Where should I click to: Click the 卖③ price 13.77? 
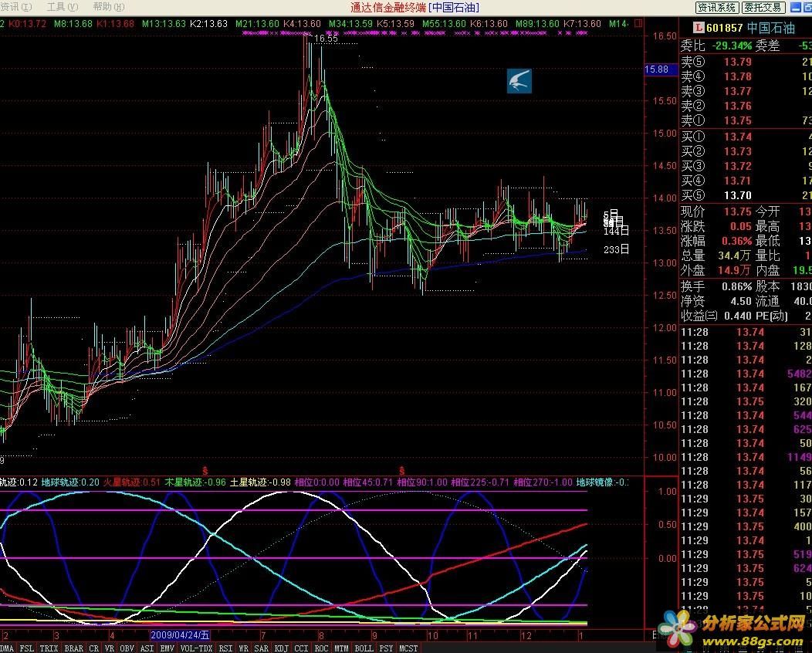pyautogui.click(x=737, y=92)
